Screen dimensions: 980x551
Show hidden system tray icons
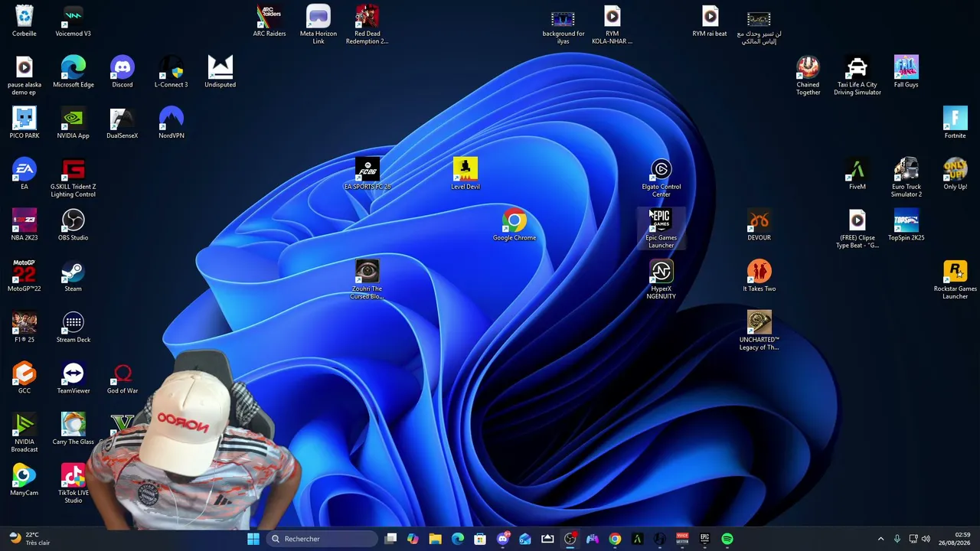880,539
